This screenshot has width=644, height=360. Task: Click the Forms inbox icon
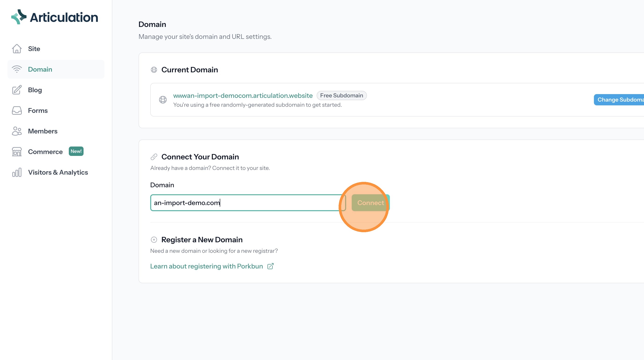tap(17, 110)
